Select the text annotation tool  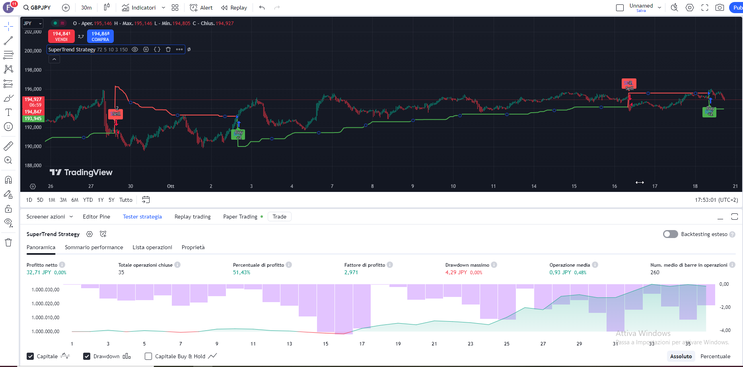pyautogui.click(x=8, y=112)
